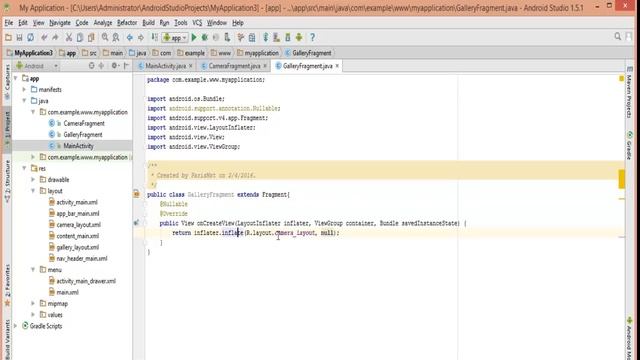Click the Find magnifier icon

[105, 38]
